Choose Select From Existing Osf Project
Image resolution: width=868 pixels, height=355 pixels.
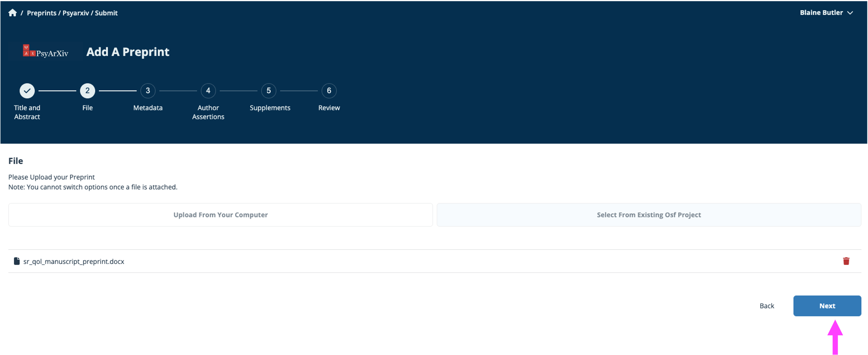tap(649, 215)
